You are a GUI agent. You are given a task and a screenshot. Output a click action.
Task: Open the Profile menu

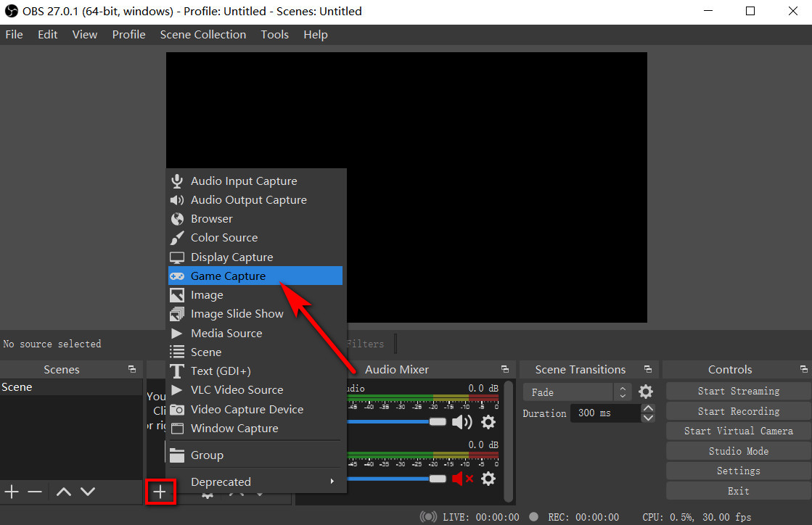click(x=129, y=35)
